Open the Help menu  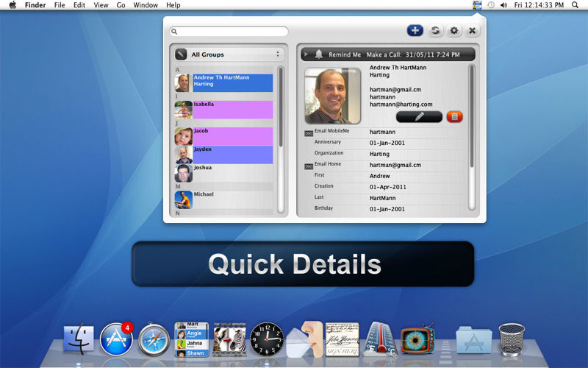(x=173, y=5)
